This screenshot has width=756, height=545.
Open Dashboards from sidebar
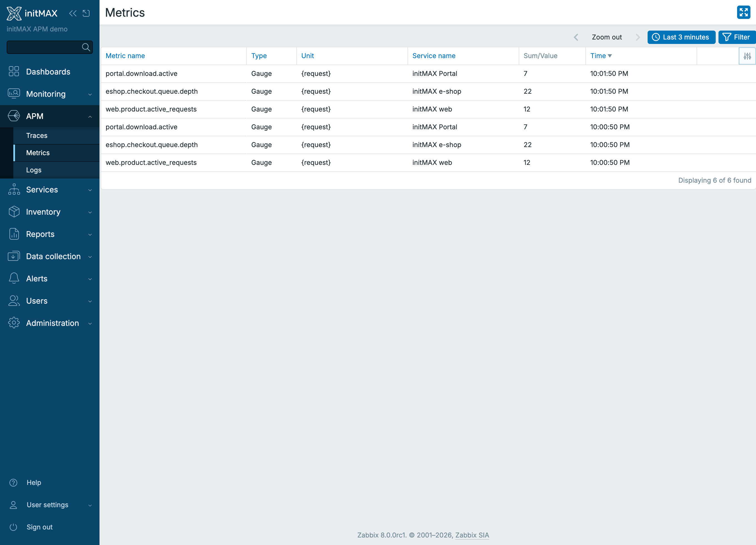click(x=50, y=72)
